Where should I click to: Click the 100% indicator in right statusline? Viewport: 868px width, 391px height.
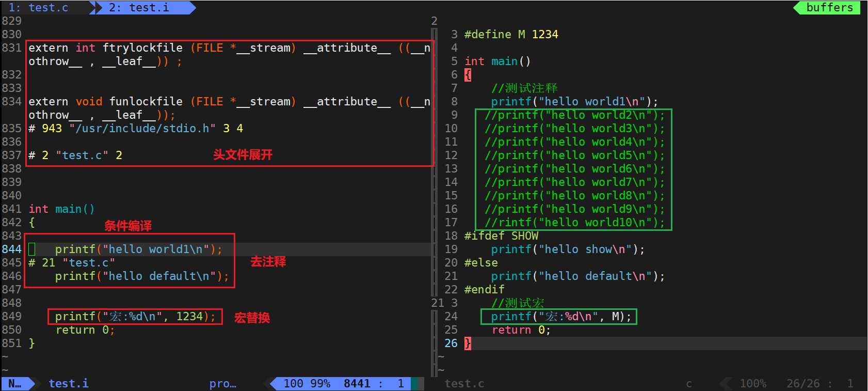[x=753, y=384]
